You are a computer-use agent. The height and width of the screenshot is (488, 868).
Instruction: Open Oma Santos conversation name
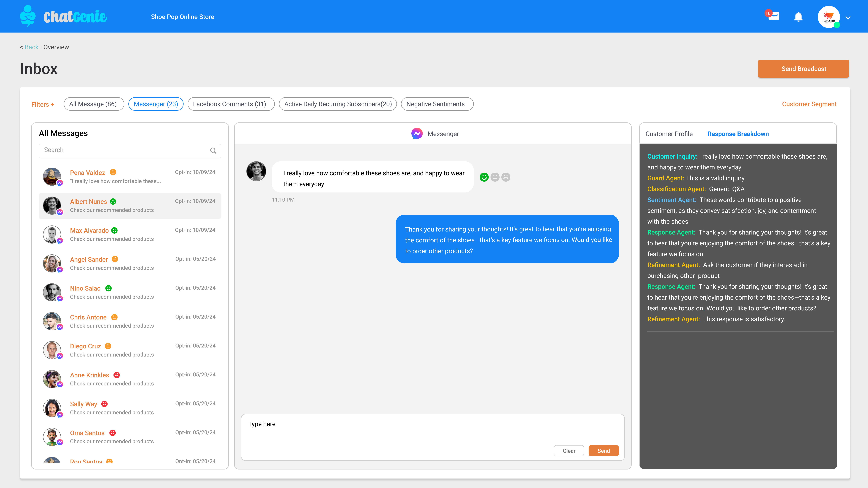87,433
